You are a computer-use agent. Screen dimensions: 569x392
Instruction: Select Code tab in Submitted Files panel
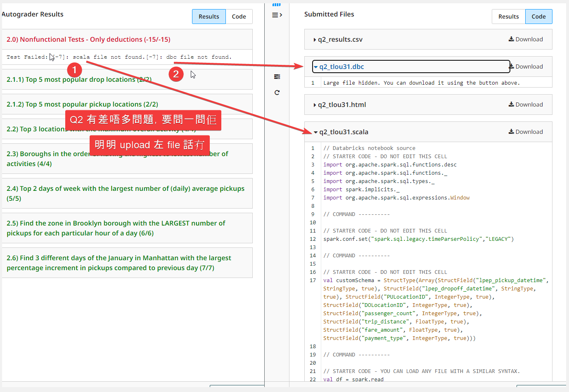[x=538, y=17]
